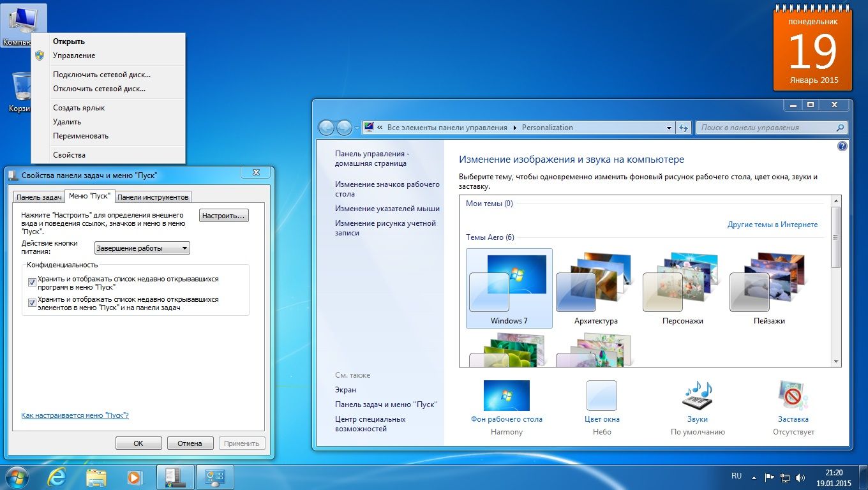Viewport: 868px width, 490px height.
Task: Switch to the Панель задач tab
Action: click(x=39, y=197)
